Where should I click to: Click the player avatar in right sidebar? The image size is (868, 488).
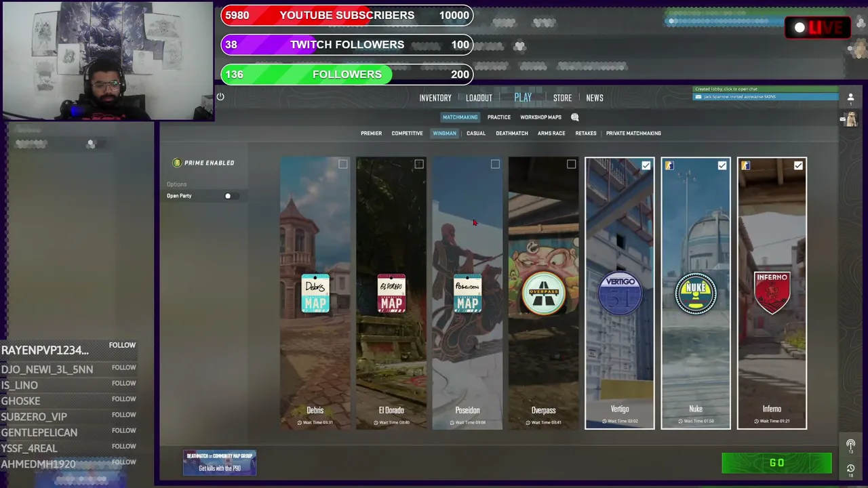coord(852,119)
